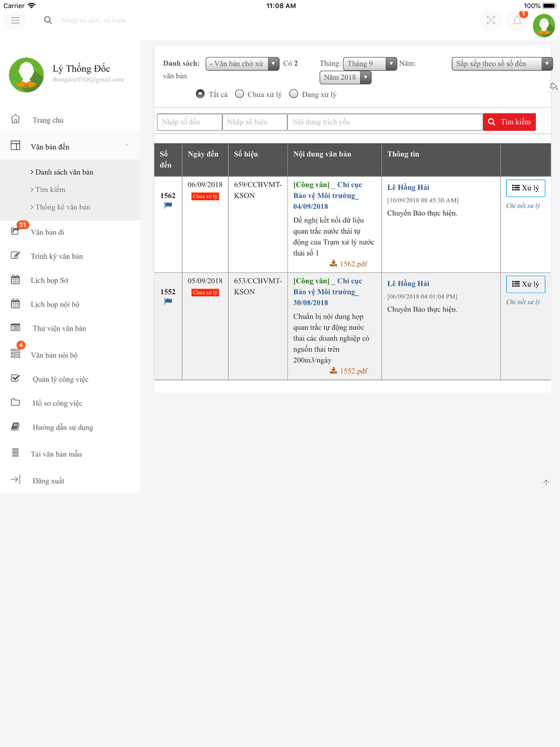Click the Lịch họp Sở calendar icon
Image resolution: width=560 pixels, height=747 pixels.
[x=16, y=279]
